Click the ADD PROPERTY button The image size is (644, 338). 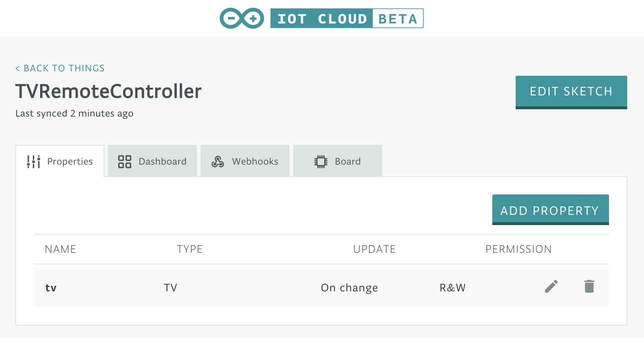pyautogui.click(x=550, y=210)
